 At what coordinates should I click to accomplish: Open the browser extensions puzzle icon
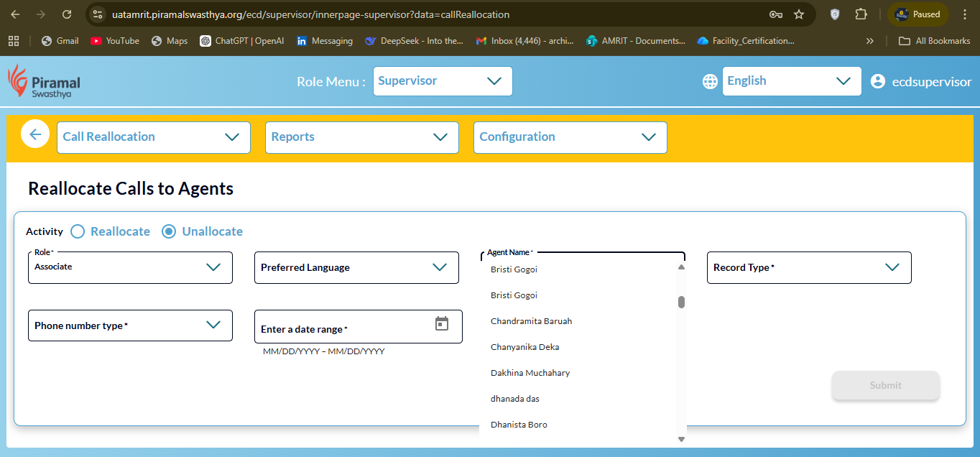click(x=861, y=14)
